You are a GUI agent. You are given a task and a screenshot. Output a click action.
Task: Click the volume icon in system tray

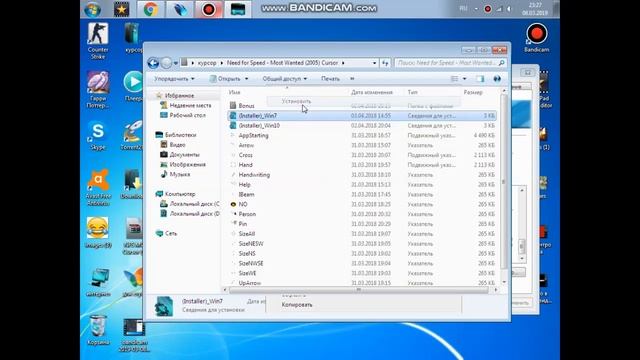pos(509,9)
